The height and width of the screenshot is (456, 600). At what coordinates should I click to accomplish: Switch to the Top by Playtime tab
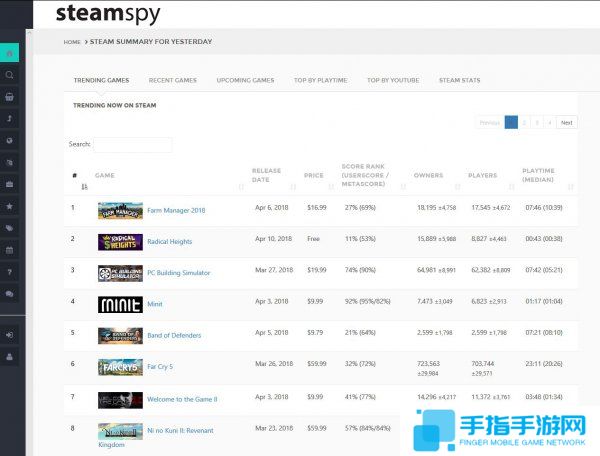click(321, 80)
